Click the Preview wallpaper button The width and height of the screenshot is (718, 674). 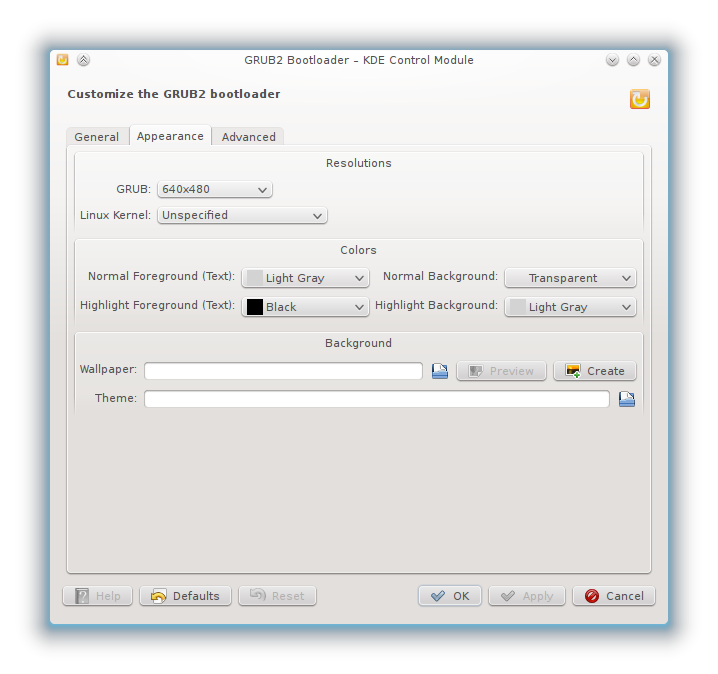(501, 371)
